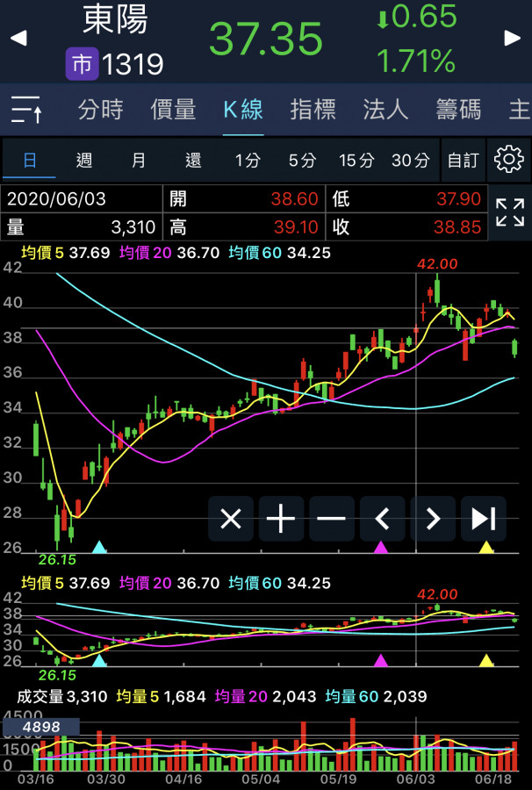Open chart settings gear icon

click(509, 160)
